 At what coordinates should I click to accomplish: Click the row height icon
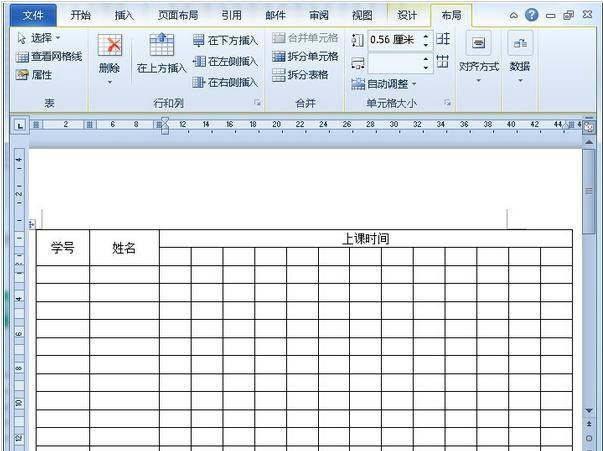coord(357,40)
